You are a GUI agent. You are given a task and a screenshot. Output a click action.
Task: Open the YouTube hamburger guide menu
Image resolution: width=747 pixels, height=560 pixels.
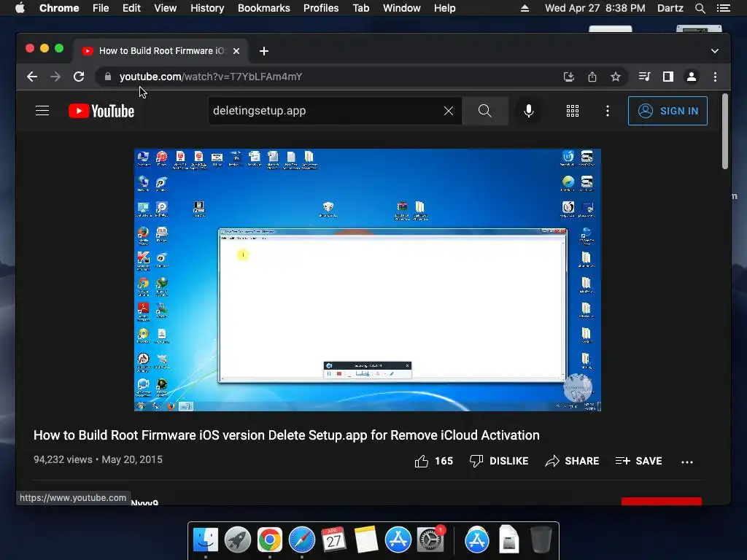[42, 111]
